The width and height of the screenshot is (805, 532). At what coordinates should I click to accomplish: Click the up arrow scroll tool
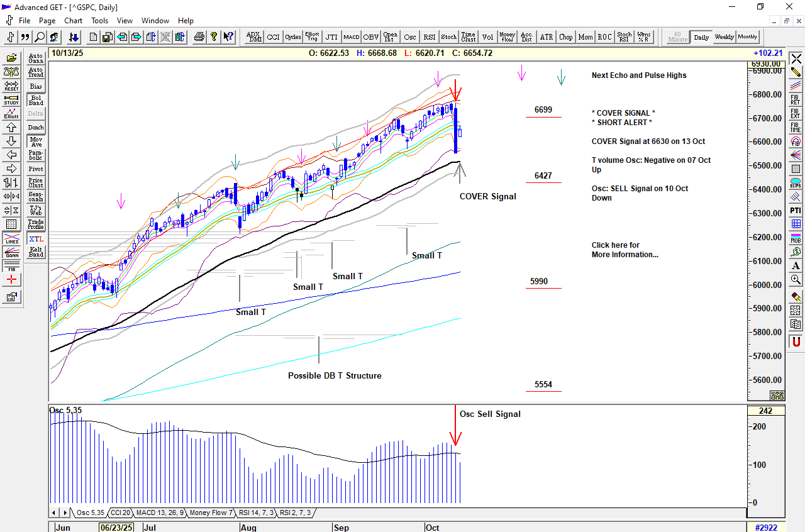(11, 128)
